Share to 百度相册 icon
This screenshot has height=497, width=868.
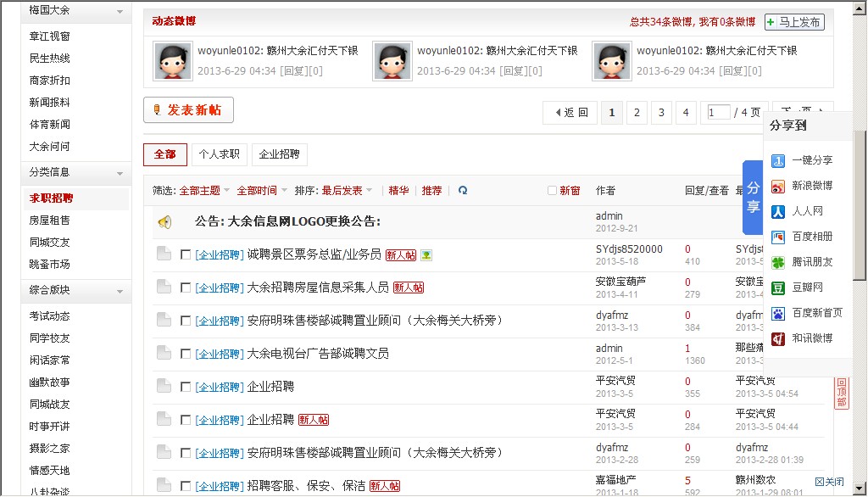click(x=778, y=237)
